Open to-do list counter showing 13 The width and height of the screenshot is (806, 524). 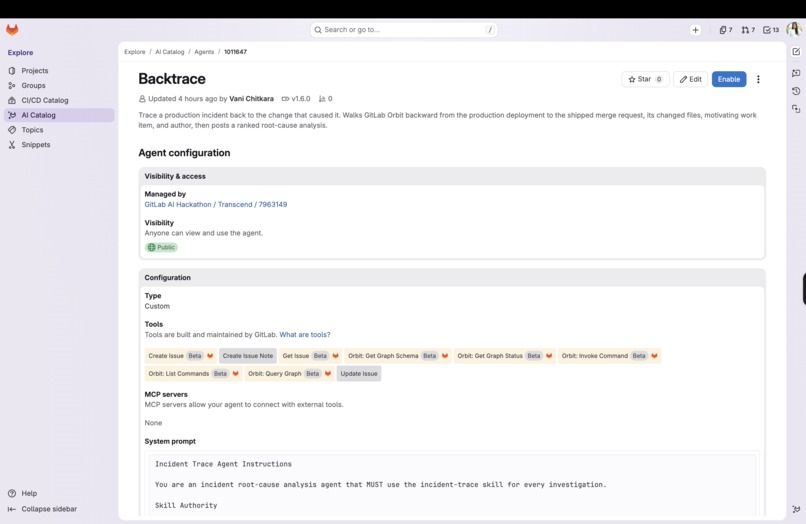coord(771,30)
